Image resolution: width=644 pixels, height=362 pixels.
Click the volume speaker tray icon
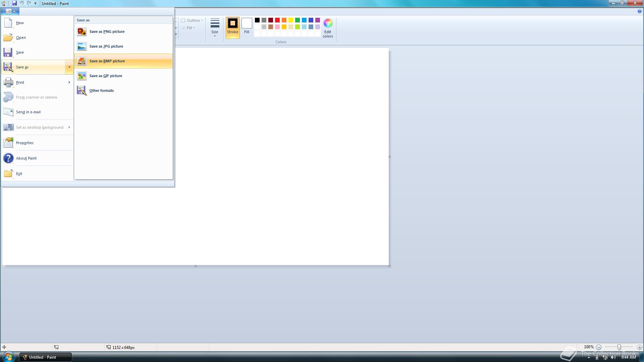click(x=613, y=357)
